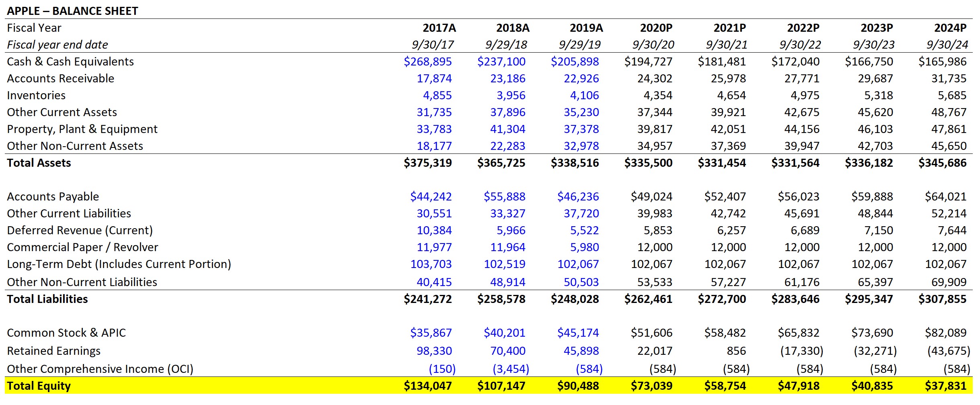980x405 pixels.
Task: Click total assets value $375,319
Action: (428, 163)
